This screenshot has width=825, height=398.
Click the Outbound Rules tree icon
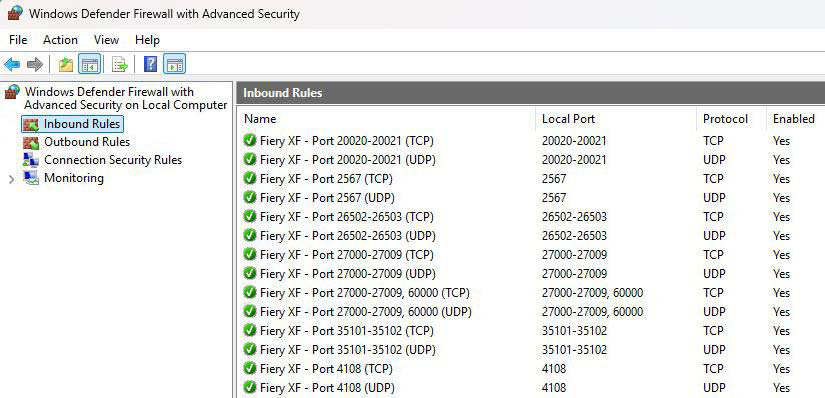click(x=31, y=142)
